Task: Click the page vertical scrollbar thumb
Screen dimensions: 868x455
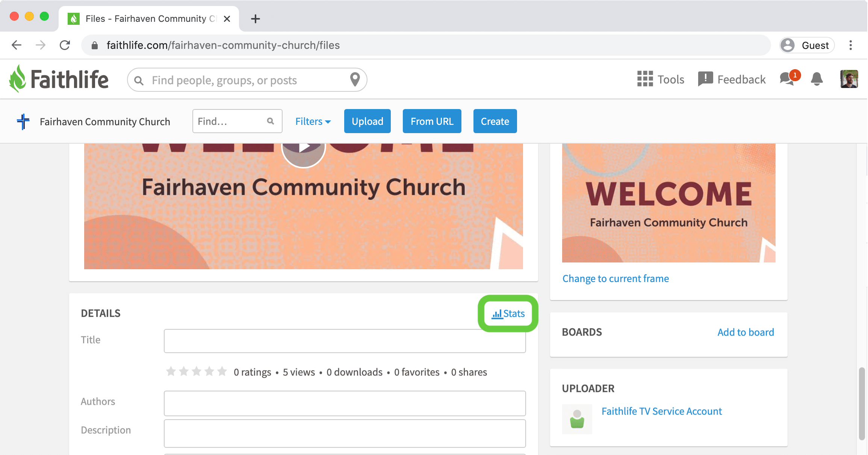Action: pos(862,403)
